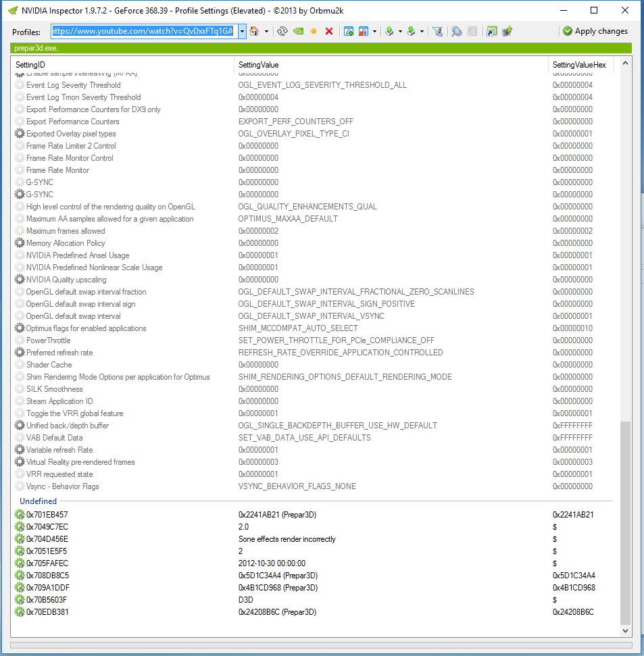This screenshot has width=644, height=656.
Task: Click value 'Sone effects render incorrectly'
Action: (x=287, y=539)
